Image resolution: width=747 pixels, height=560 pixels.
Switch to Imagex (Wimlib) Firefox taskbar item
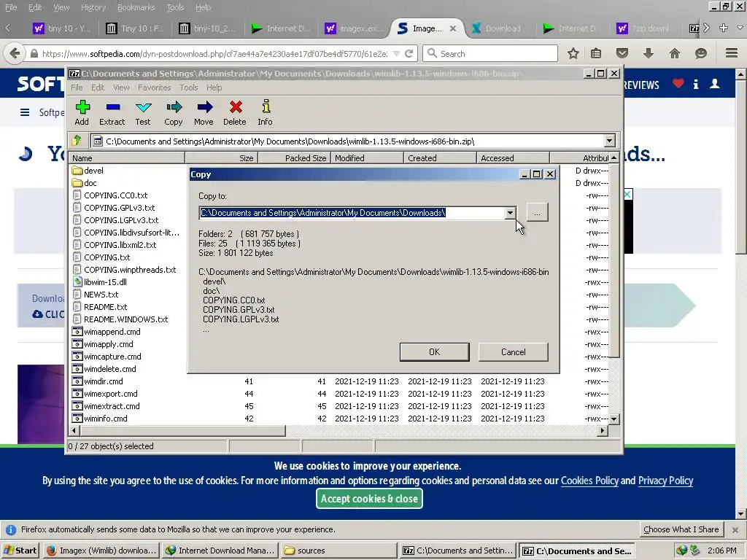101,551
